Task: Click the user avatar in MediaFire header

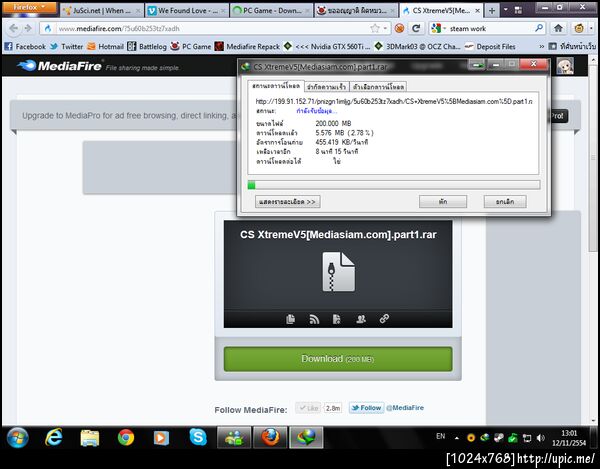Action: [565, 66]
